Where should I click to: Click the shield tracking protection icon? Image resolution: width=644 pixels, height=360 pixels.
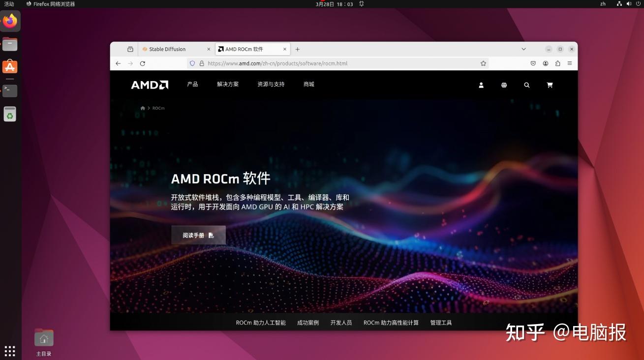(192, 63)
